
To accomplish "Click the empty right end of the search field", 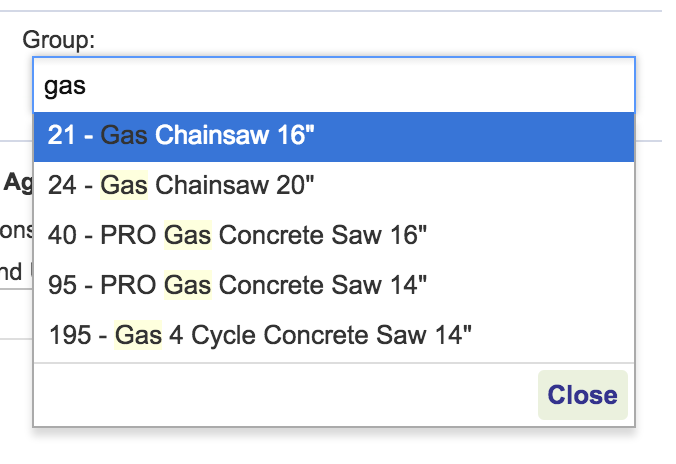I will point(560,86).
